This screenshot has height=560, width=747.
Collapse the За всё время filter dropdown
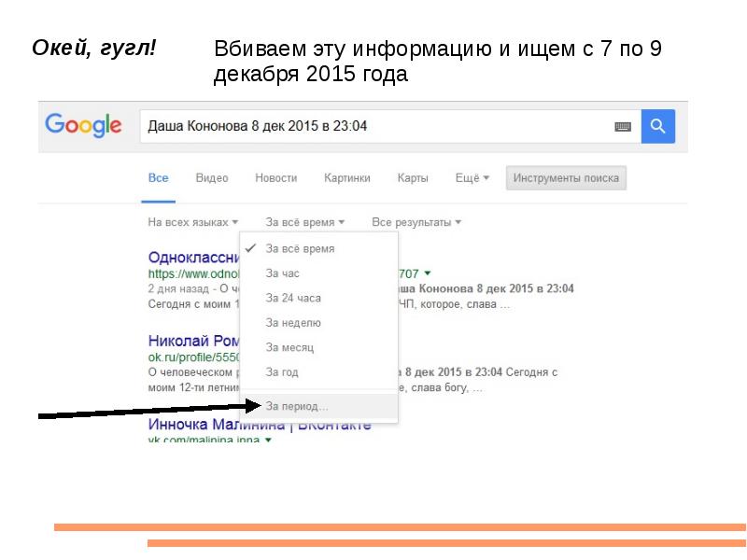305,222
